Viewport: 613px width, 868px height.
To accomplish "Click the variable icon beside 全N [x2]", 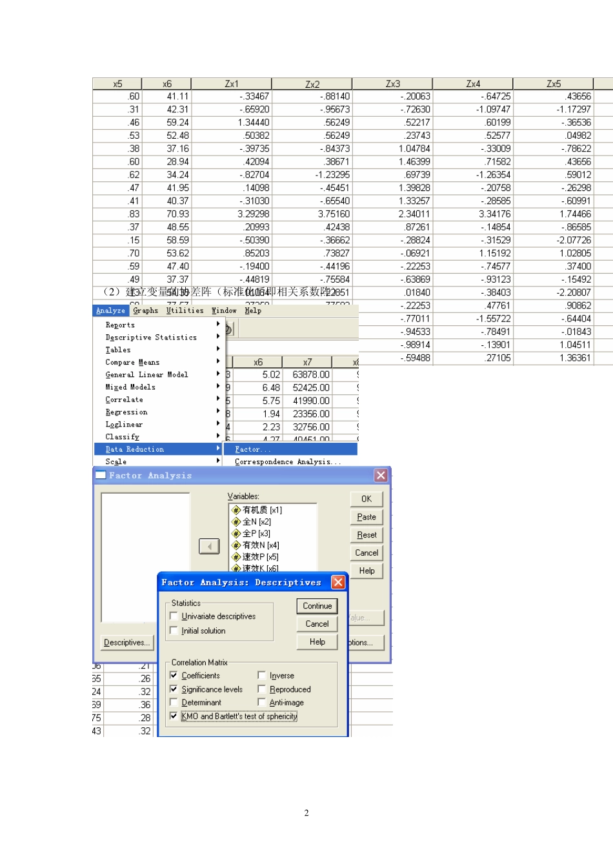I will click(236, 521).
